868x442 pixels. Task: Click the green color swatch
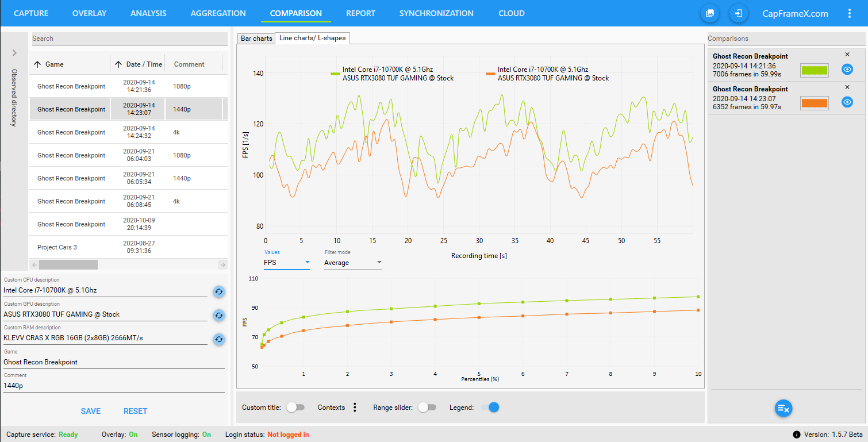tap(815, 70)
